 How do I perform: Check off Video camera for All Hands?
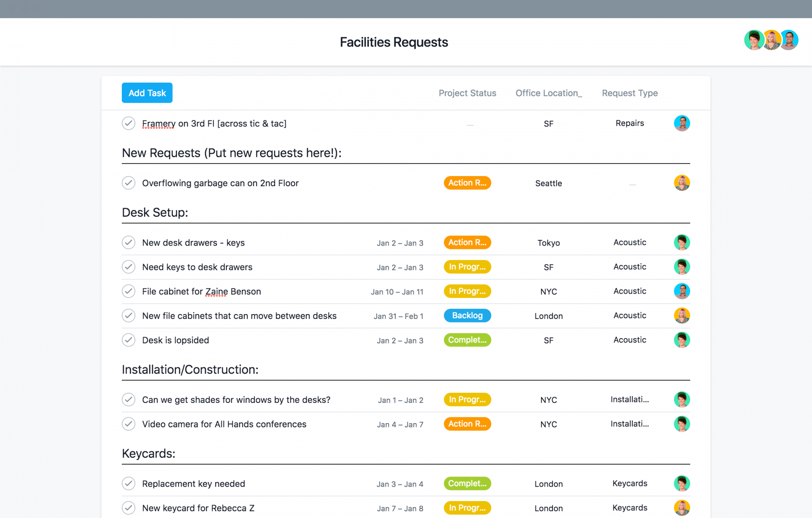129,424
